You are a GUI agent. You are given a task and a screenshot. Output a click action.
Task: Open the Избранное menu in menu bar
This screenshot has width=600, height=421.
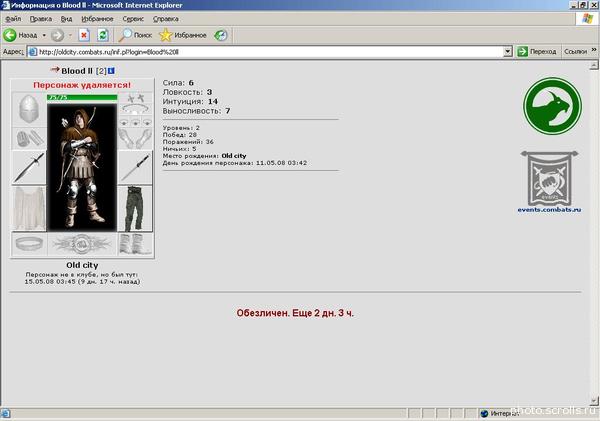click(97, 19)
